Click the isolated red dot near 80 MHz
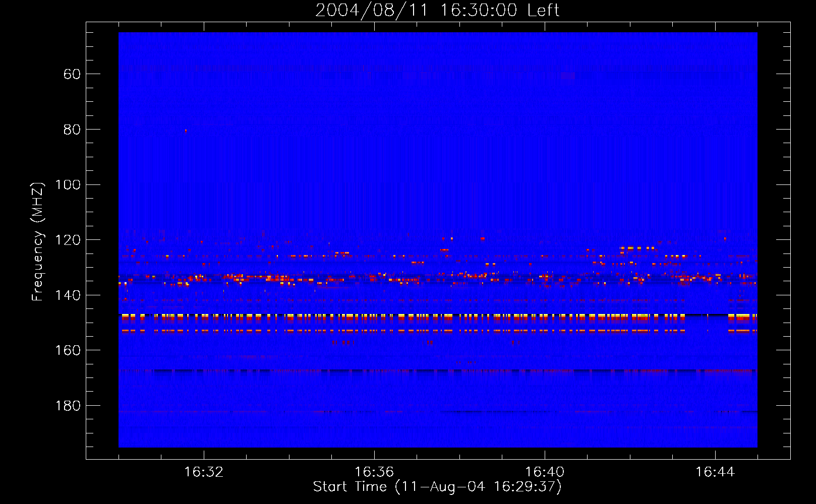816x504 pixels. [x=186, y=131]
